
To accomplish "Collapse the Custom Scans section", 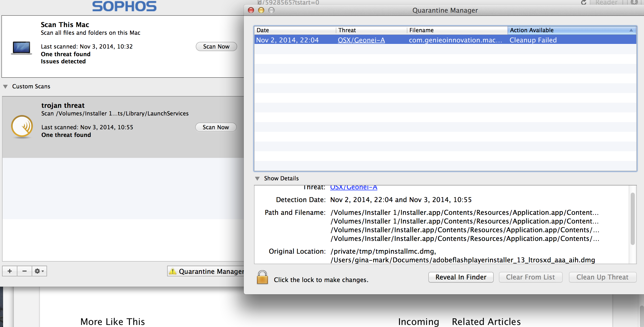I will tap(5, 87).
